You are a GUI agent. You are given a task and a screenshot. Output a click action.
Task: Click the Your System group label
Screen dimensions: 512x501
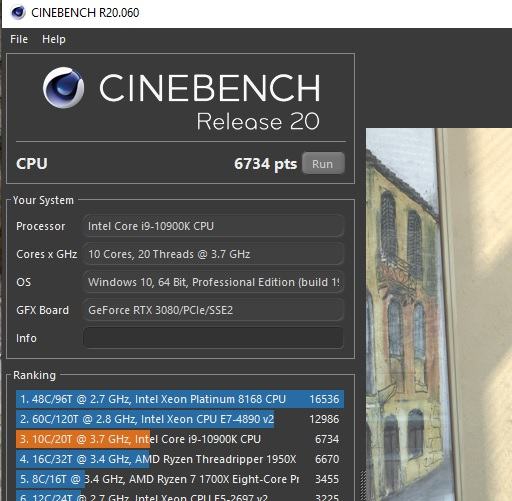click(x=43, y=200)
